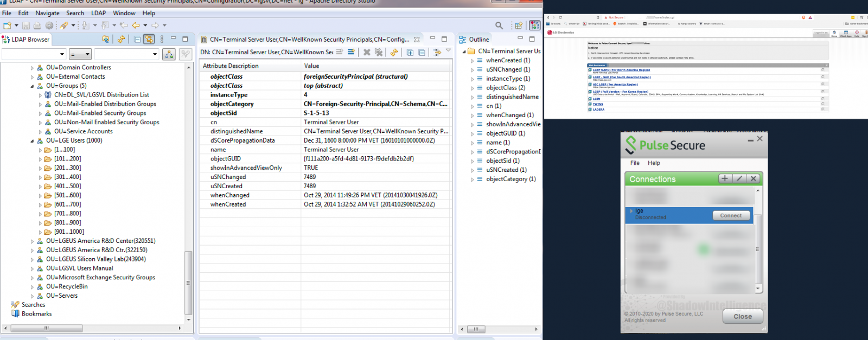Screen dimensions: 868x340
Task: Click Collapse All in LDAP Browser
Action: (137, 39)
